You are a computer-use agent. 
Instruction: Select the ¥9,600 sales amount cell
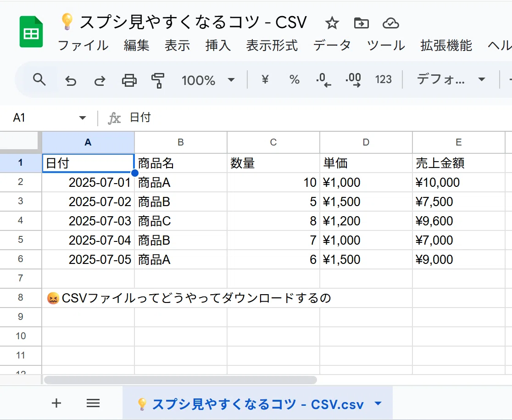pyautogui.click(x=459, y=221)
